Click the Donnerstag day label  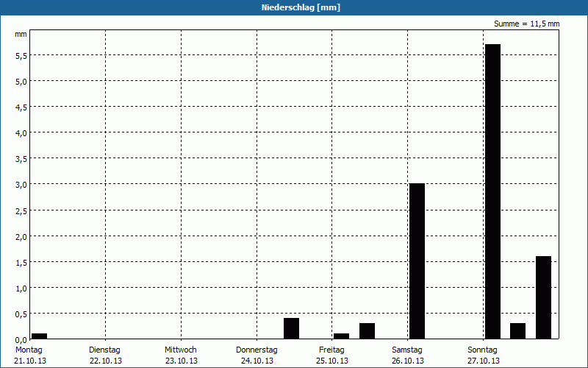257,350
